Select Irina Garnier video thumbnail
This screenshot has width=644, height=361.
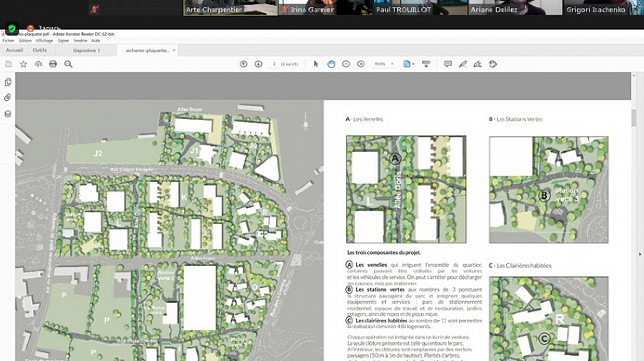[325, 8]
